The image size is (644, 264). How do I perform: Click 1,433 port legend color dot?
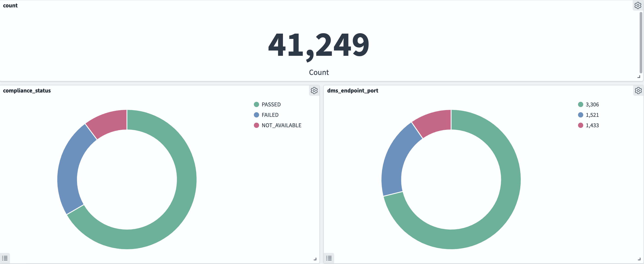pyautogui.click(x=580, y=125)
